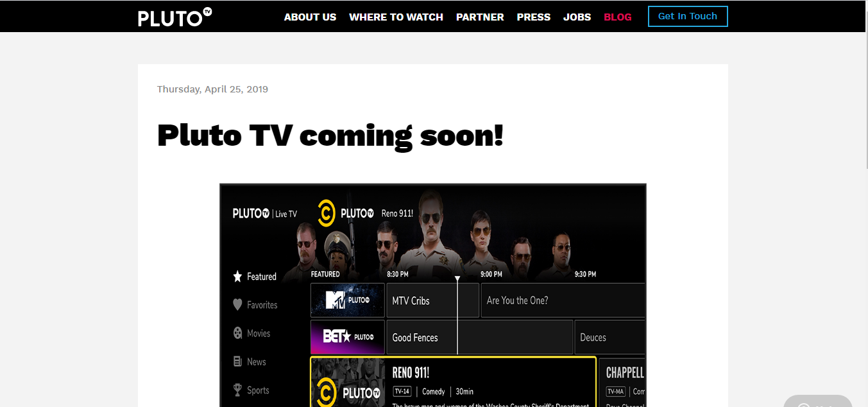
Task: Click the 9:00 PM time header
Action: pyautogui.click(x=491, y=274)
